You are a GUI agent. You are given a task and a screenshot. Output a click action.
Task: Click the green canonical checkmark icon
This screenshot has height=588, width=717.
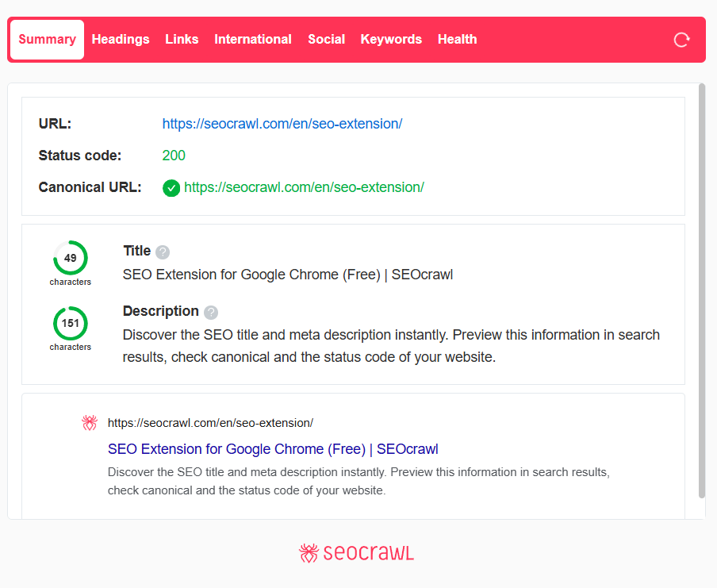[171, 188]
